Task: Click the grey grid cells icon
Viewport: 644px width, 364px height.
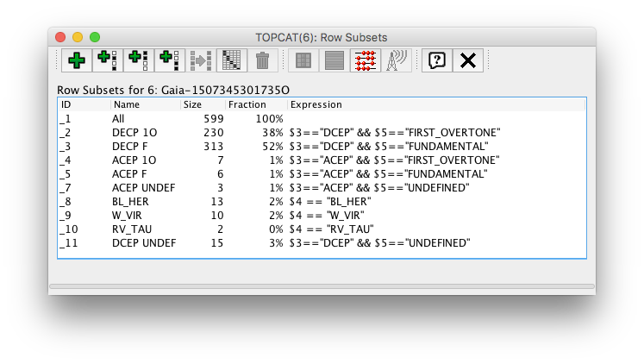Action: click(x=303, y=60)
